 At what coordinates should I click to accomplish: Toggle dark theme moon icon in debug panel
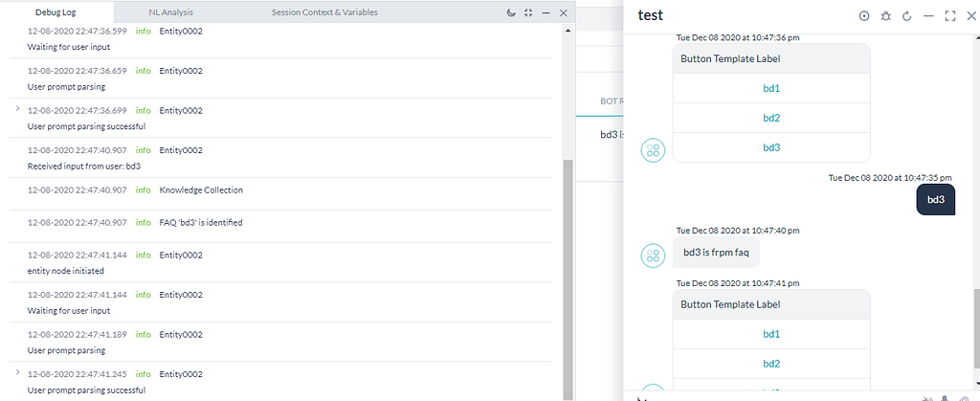click(x=511, y=12)
